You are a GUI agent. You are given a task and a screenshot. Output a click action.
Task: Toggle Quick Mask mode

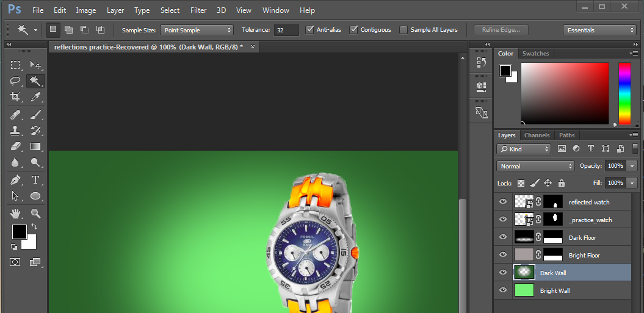15,262
